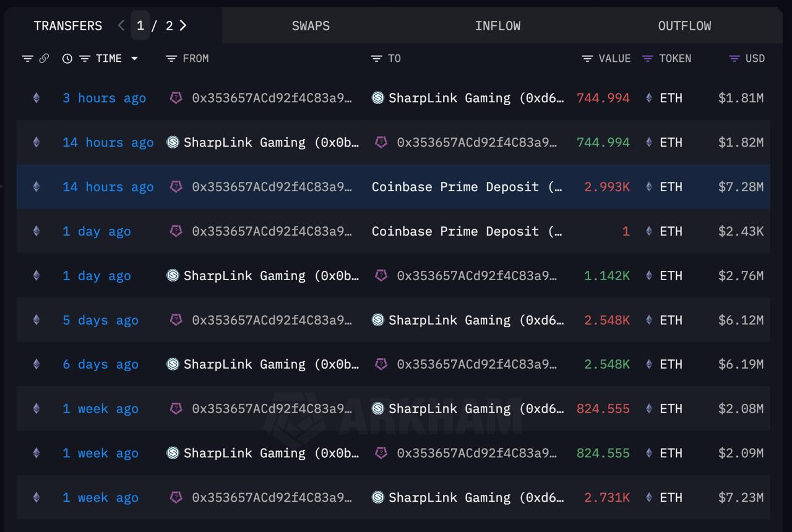
Task: Click the green value 1.142K
Action: coord(607,276)
